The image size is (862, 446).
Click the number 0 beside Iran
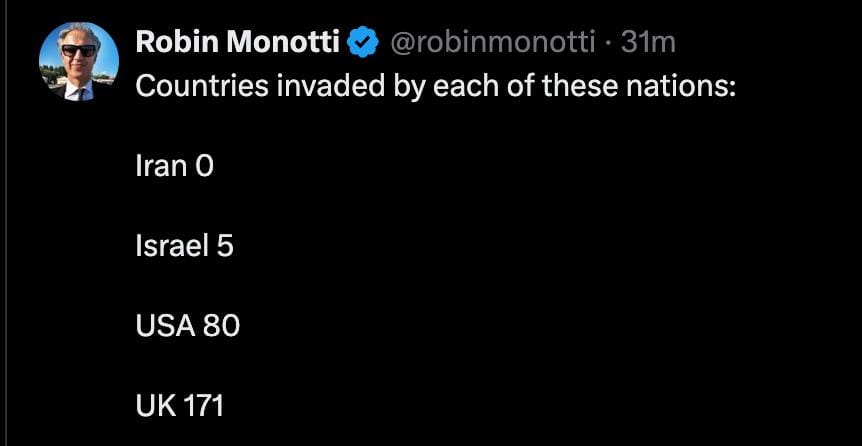click(x=205, y=166)
